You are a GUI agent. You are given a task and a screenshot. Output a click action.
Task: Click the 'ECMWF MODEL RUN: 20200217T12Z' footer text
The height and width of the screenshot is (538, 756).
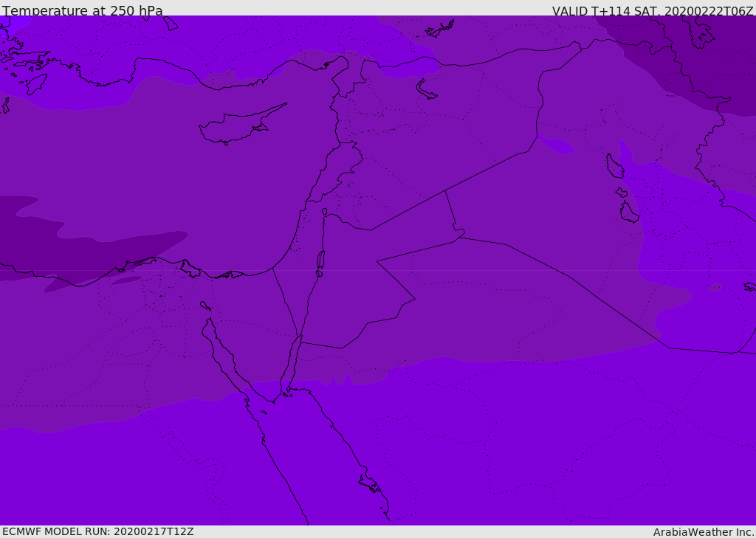click(98, 531)
